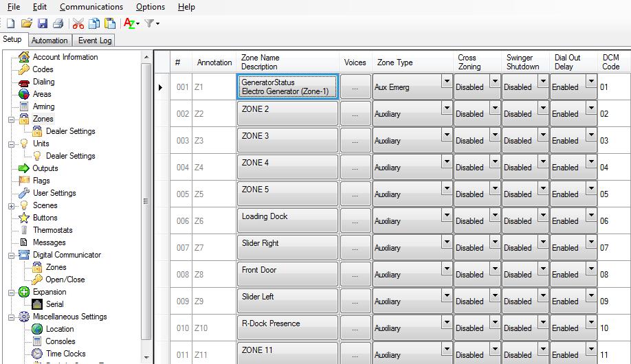Open the Help menu

click(x=186, y=7)
